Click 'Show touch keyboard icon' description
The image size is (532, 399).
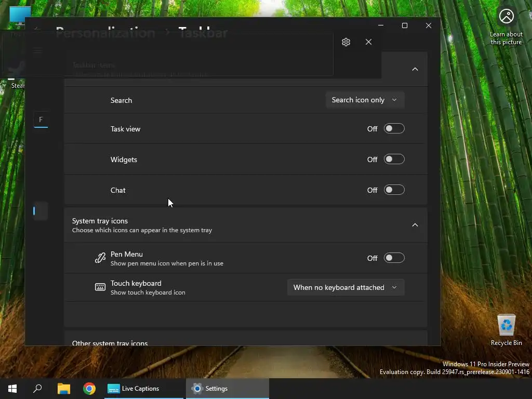pos(148,292)
